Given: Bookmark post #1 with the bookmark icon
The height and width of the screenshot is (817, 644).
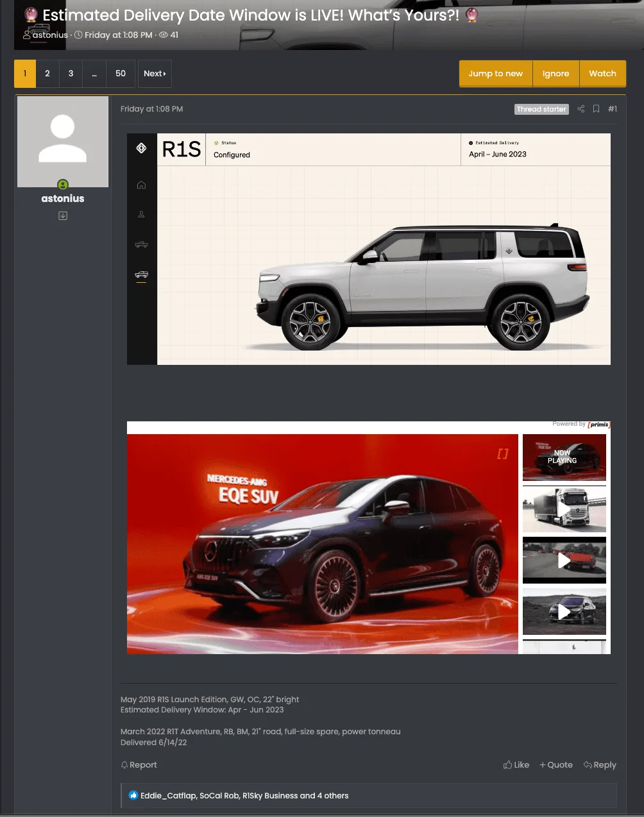Looking at the screenshot, I should coord(596,109).
